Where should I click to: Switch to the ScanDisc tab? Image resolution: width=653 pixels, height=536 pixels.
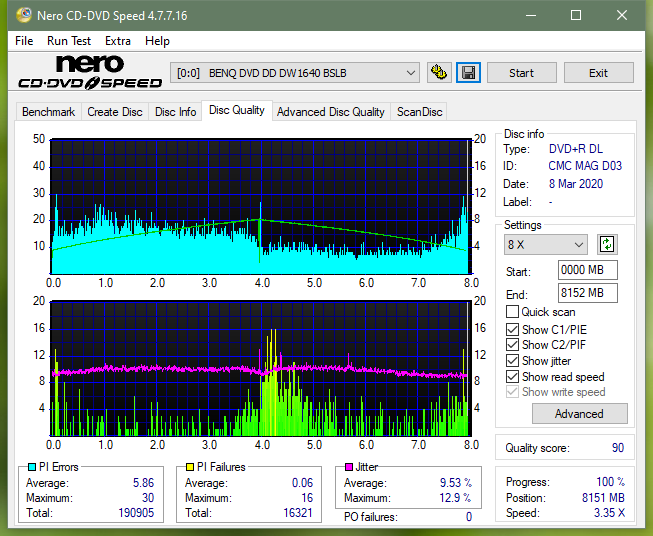click(x=419, y=112)
